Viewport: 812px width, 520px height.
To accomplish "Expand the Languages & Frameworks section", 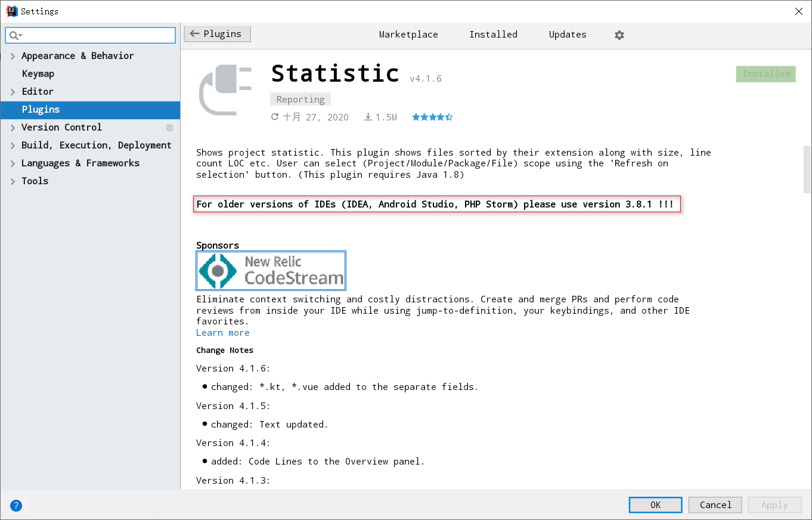I will [13, 163].
